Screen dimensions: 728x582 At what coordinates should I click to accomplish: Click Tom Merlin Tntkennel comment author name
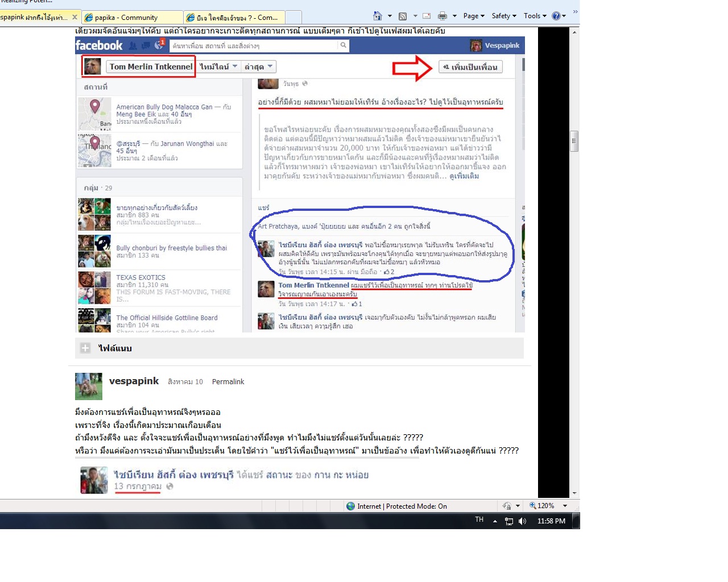click(x=313, y=285)
